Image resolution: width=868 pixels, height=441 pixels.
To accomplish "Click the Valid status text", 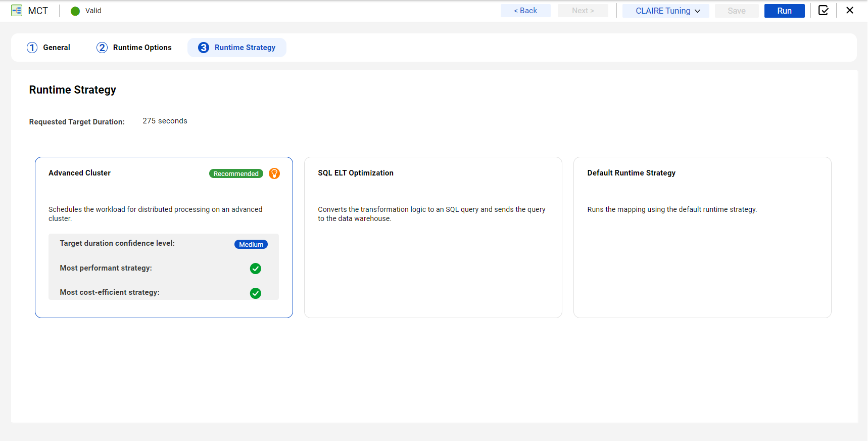I will click(93, 11).
